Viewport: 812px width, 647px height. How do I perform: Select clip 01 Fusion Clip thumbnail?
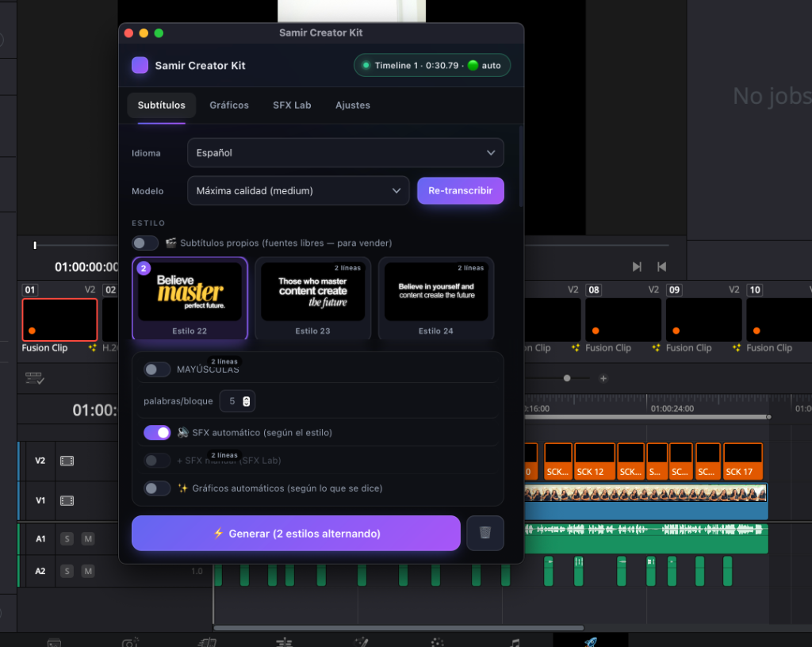59,320
